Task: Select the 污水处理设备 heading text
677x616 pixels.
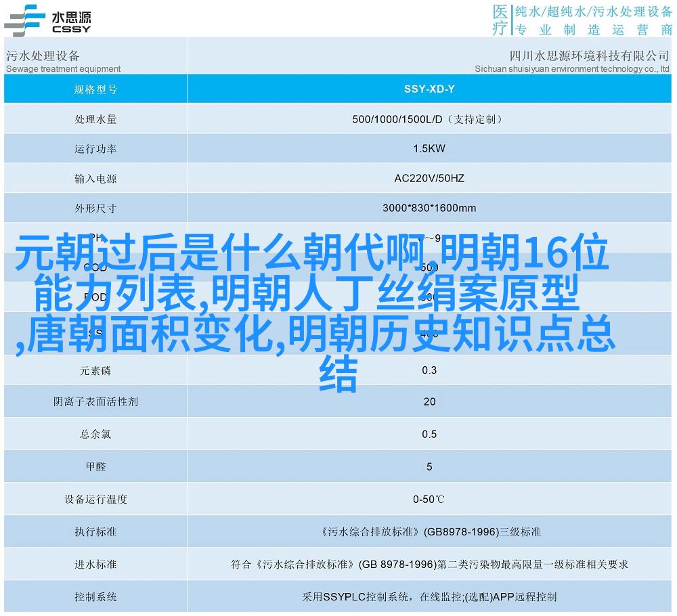Action: pyautogui.click(x=43, y=56)
